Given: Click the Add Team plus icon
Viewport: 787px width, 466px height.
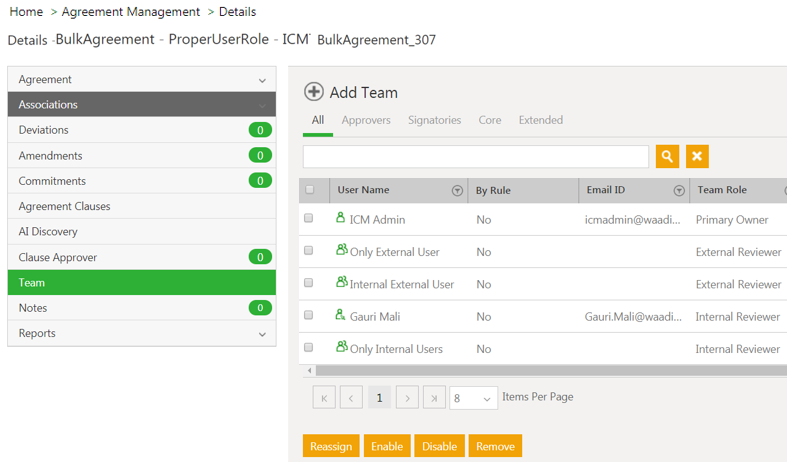Looking at the screenshot, I should click(314, 92).
